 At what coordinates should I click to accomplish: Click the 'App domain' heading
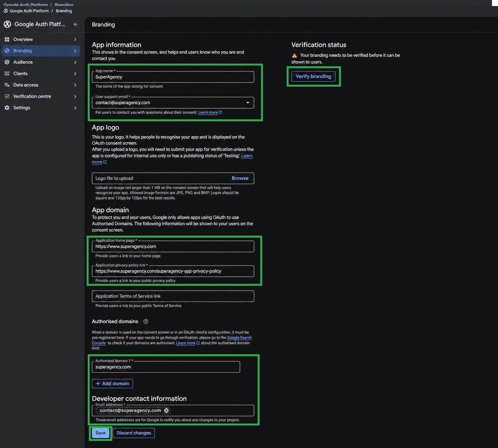tap(110, 210)
